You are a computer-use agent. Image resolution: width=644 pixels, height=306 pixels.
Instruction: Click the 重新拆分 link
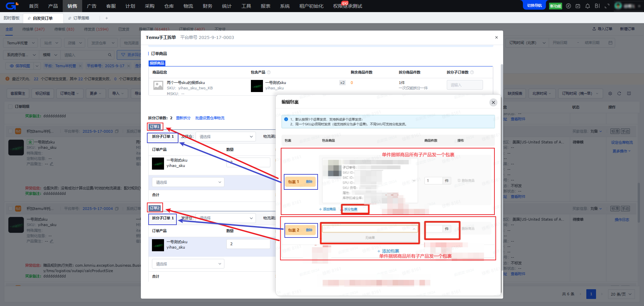pos(183,118)
